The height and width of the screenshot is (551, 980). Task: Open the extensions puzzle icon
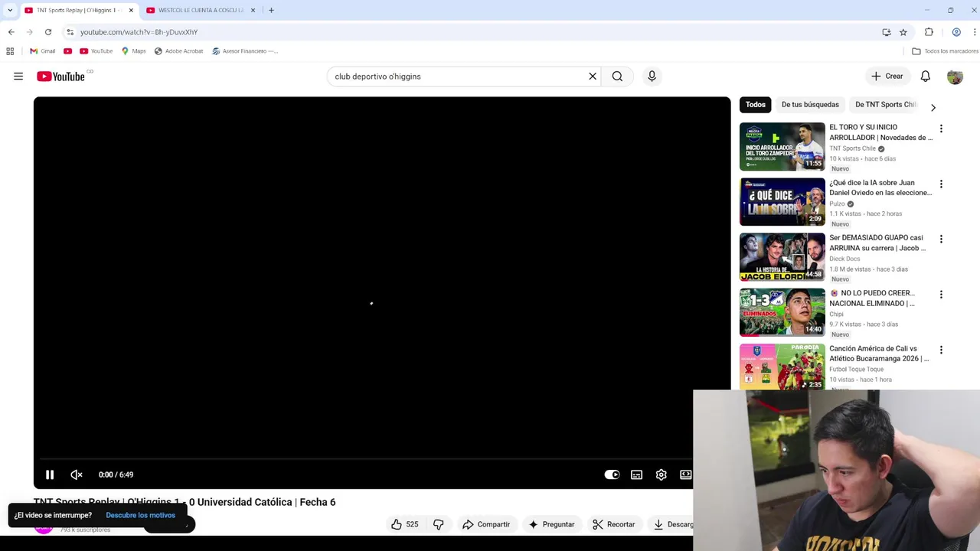[x=929, y=32]
